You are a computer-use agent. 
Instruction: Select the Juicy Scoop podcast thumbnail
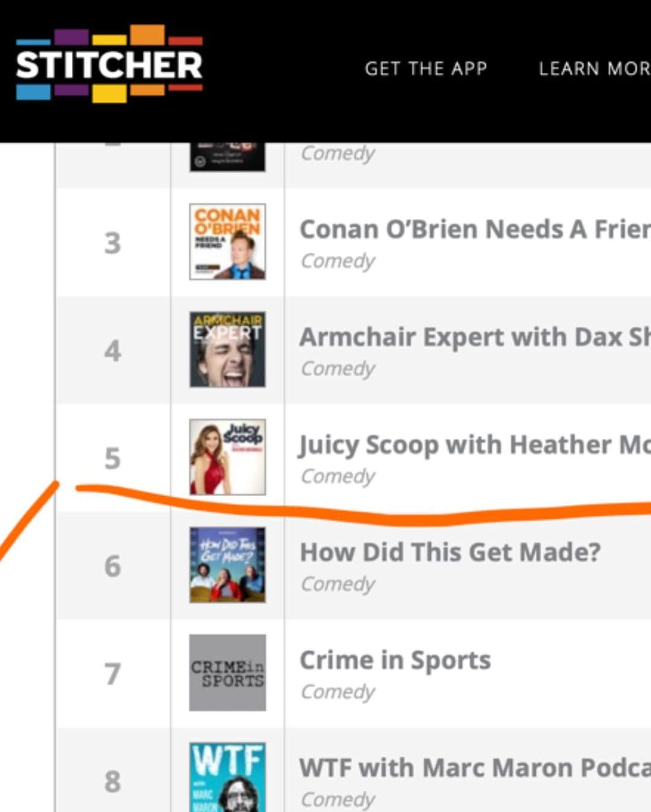pyautogui.click(x=227, y=457)
